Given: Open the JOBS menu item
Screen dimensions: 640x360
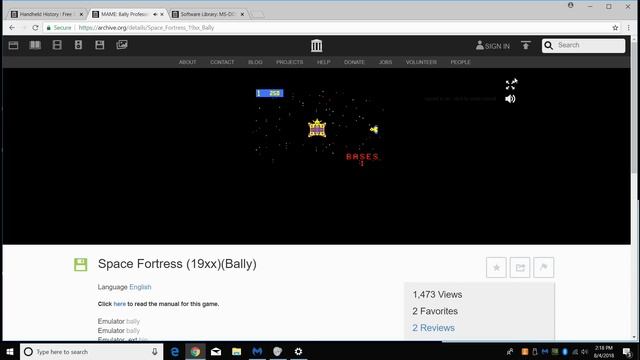Looking at the screenshot, I should pyautogui.click(x=385, y=62).
